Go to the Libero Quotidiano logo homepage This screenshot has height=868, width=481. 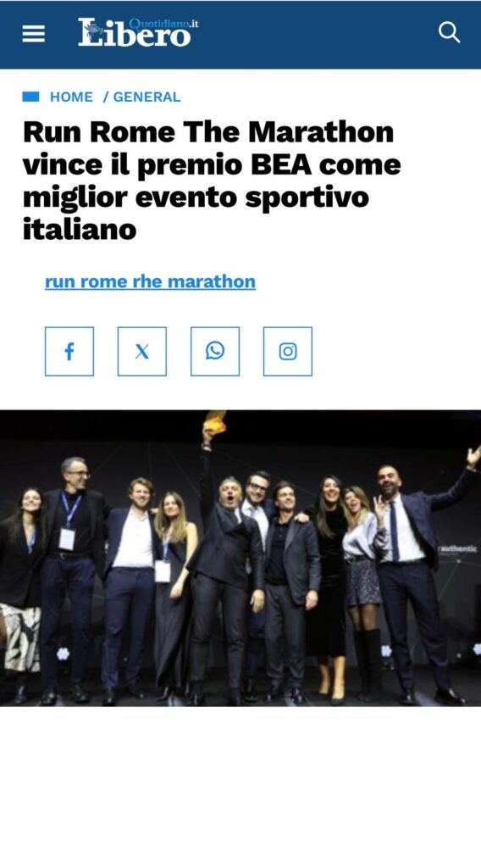138,32
